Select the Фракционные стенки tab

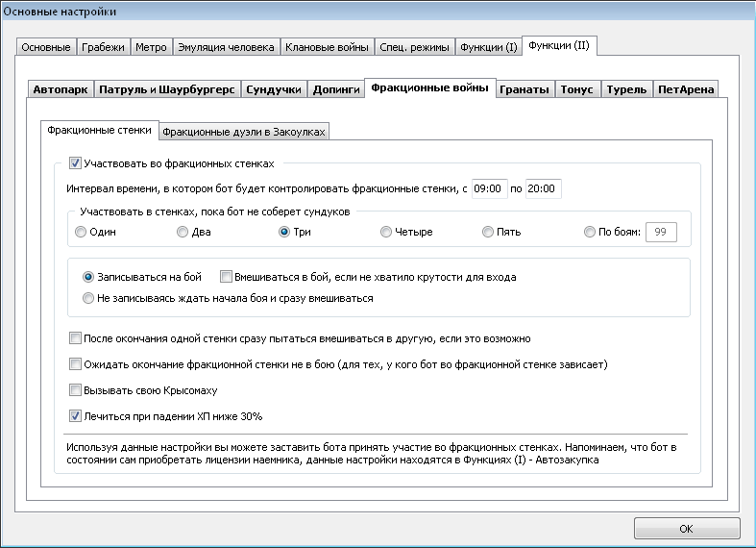coord(99,130)
